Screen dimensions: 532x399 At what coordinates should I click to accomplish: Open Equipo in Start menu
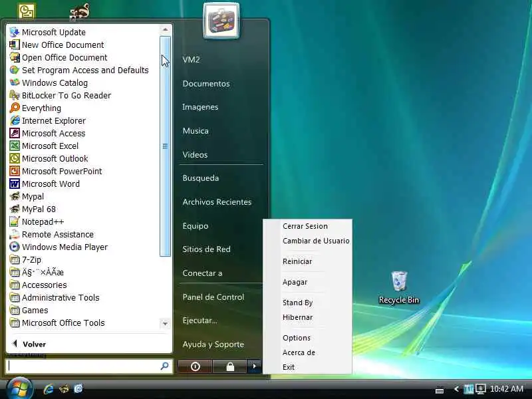click(x=196, y=226)
